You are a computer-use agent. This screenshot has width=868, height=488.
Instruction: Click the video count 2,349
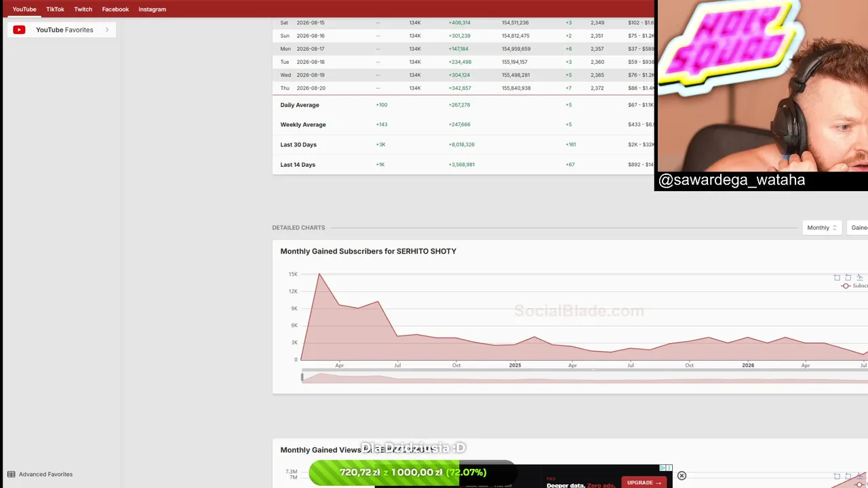pyautogui.click(x=597, y=23)
